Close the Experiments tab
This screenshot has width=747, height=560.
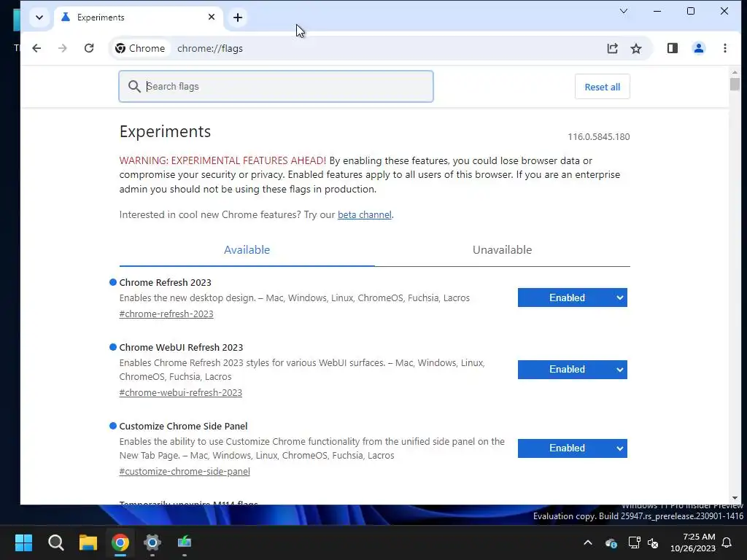point(212,17)
